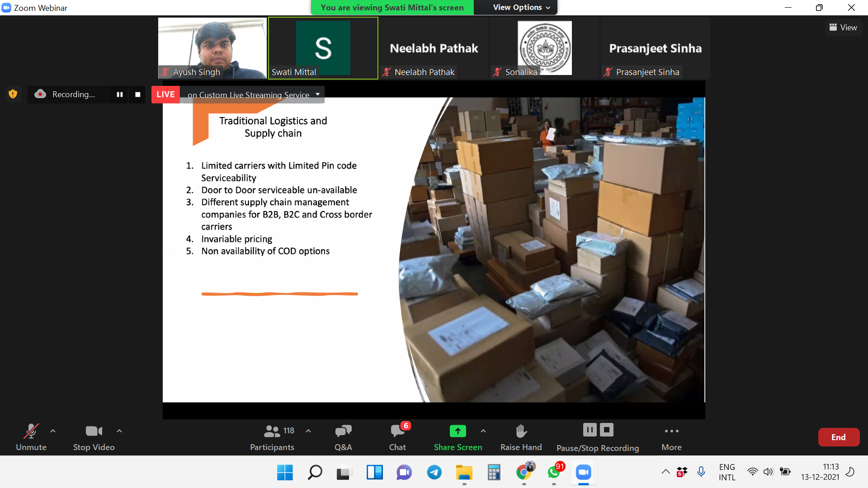Click the green Share Screen button
868x488 pixels.
pyautogui.click(x=458, y=436)
